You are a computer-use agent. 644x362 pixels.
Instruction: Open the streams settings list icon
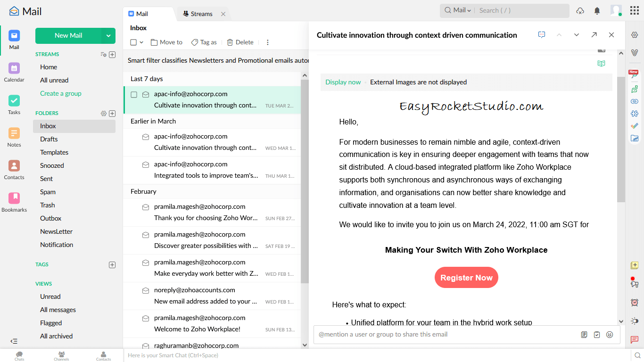(104, 55)
